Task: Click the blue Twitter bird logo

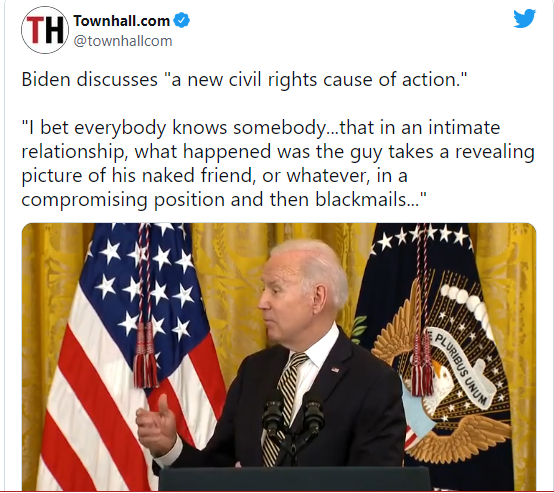Action: click(525, 18)
